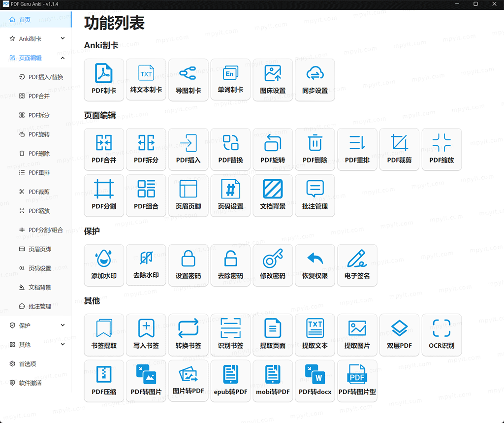The height and width of the screenshot is (423, 504).
Task: Open the PDF转docx converter
Action: point(315,381)
